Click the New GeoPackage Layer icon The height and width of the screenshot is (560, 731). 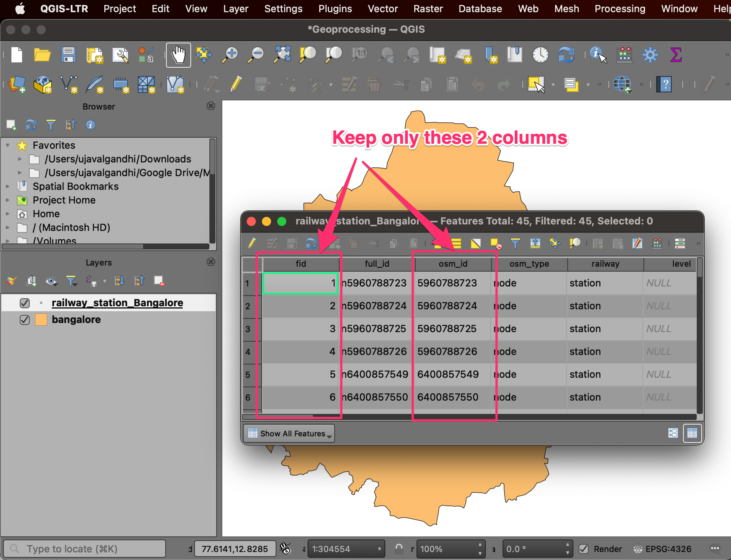coord(43,84)
